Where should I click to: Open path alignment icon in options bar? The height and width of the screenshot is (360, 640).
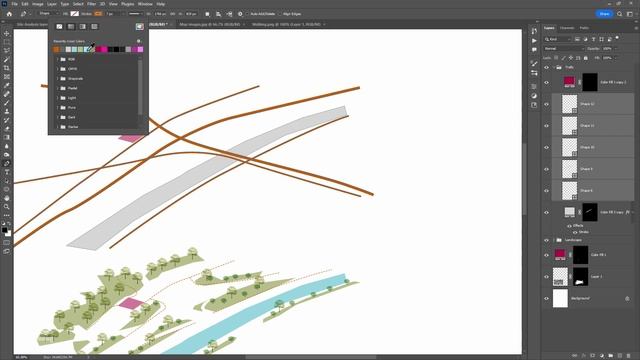218,14
